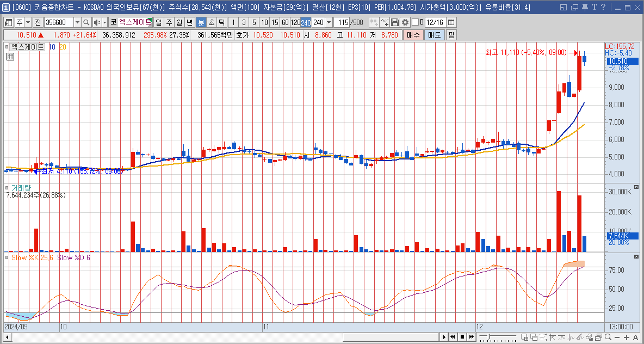Select the highlighted 240 minute interval button
The width and height of the screenshot is (644, 344).
point(306,22)
